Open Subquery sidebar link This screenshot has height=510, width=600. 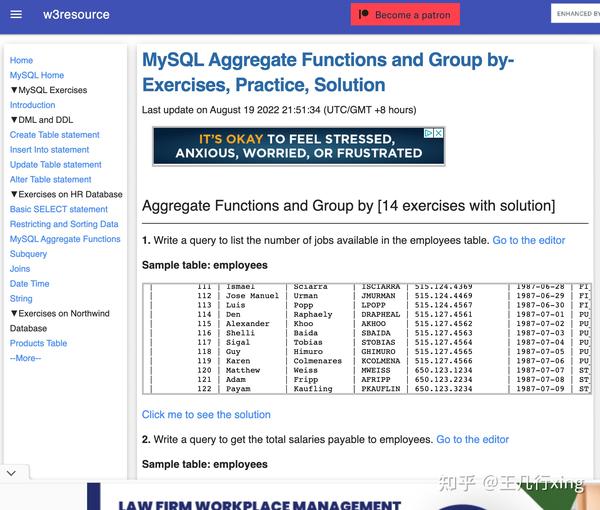click(28, 254)
